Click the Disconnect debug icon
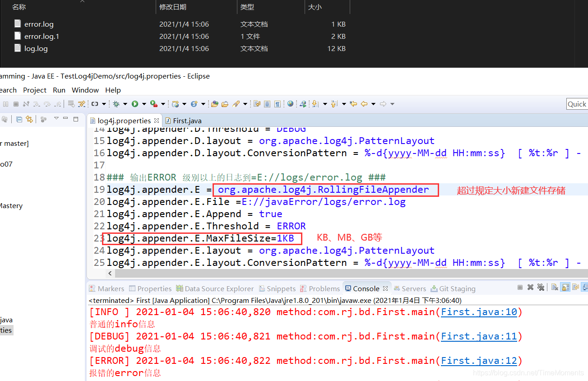This screenshot has width=588, height=381. tap(26, 104)
